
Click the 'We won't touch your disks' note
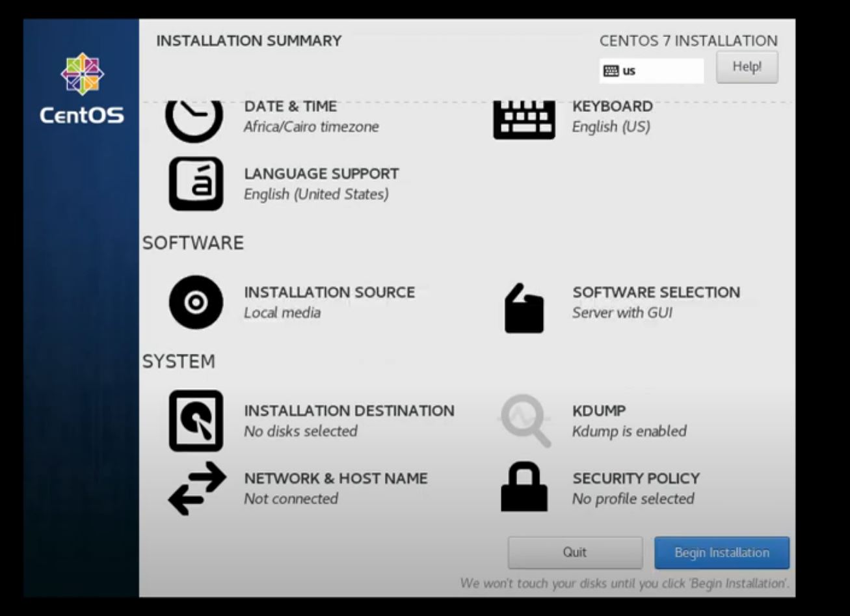point(625,583)
